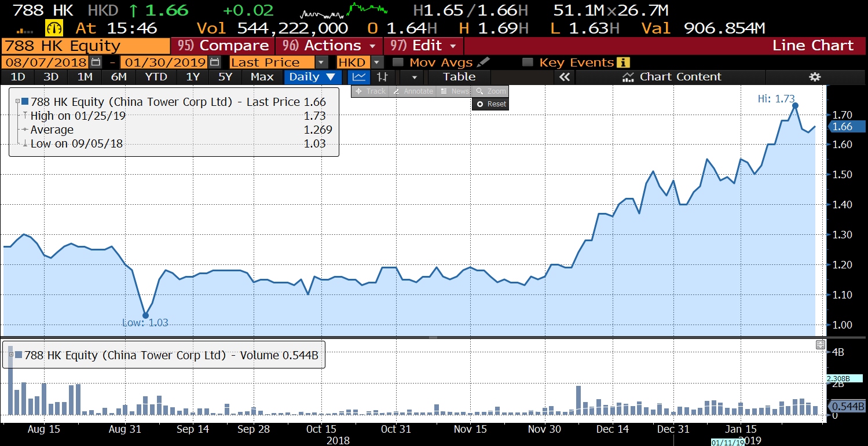This screenshot has height=446, width=868.
Task: Select the 6M time range tab
Action: (x=119, y=77)
